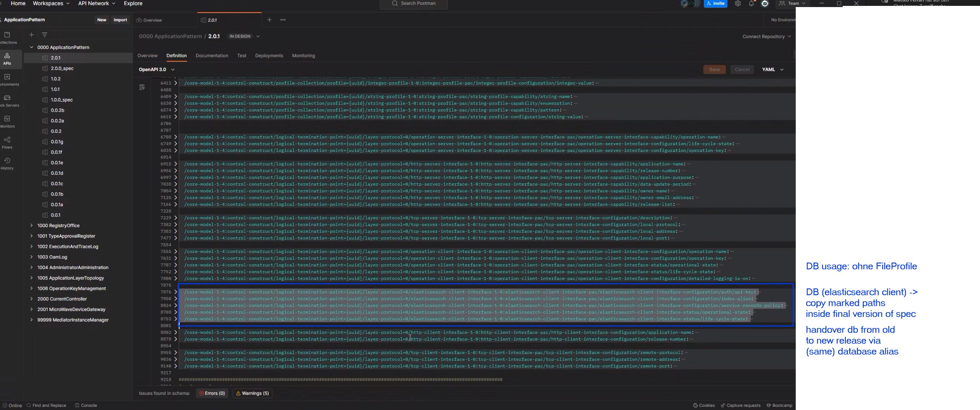Image resolution: width=980 pixels, height=410 pixels.
Task: Open the Mock Servers sidebar section
Action: point(7,101)
